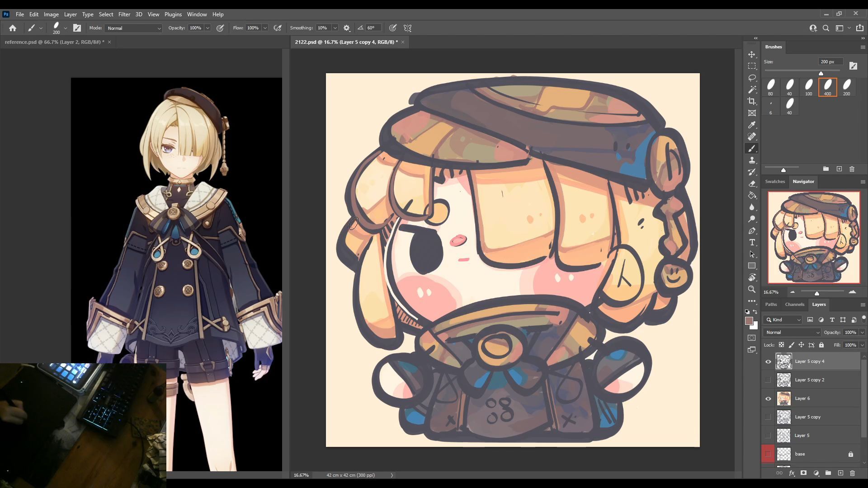Open brush preset picker dropdown
The image size is (868, 488).
(66, 28)
